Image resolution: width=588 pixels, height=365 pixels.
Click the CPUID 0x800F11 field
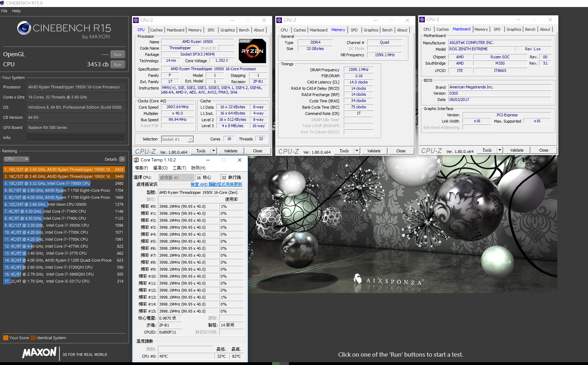[170, 332]
